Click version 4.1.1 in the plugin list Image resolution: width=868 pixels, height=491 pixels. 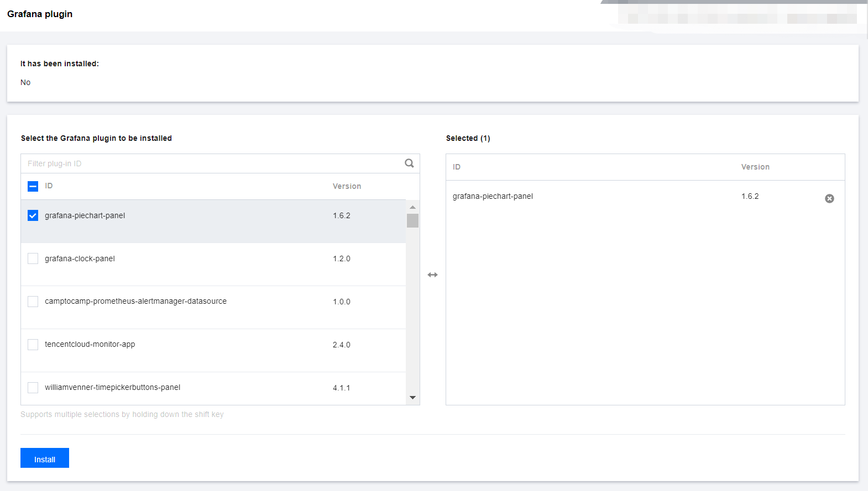342,388
